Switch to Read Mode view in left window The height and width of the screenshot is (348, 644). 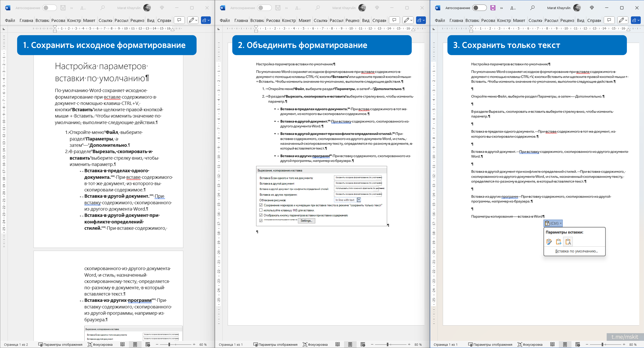[x=123, y=344]
